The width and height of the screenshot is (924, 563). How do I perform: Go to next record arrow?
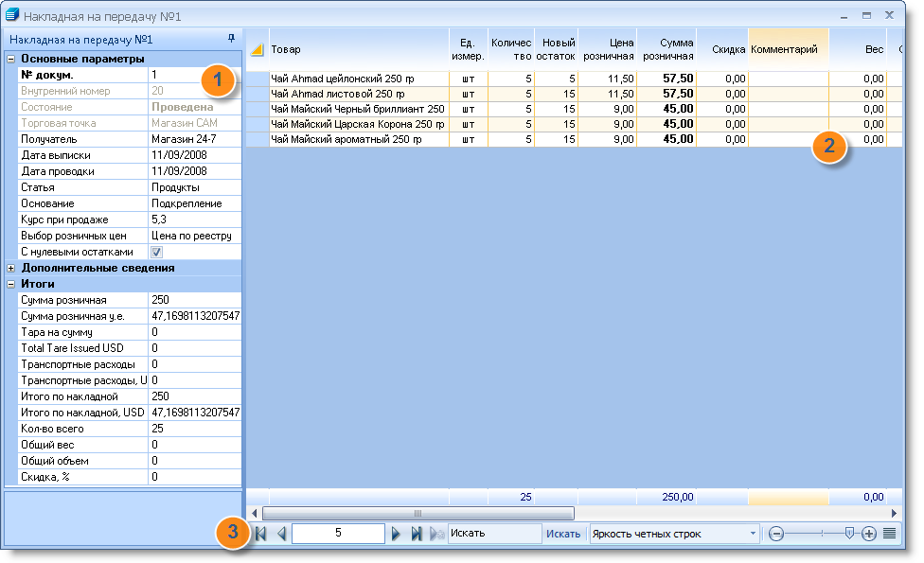coord(396,534)
